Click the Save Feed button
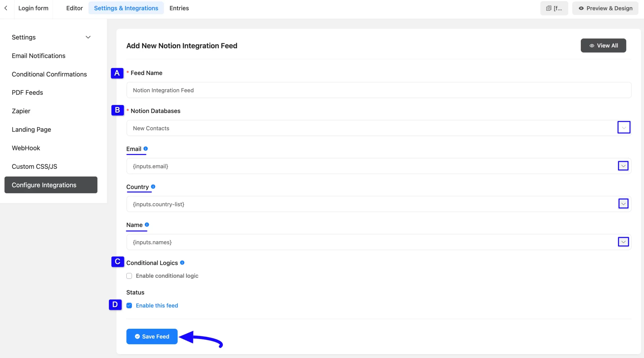This screenshot has height=358, width=644. tap(152, 336)
